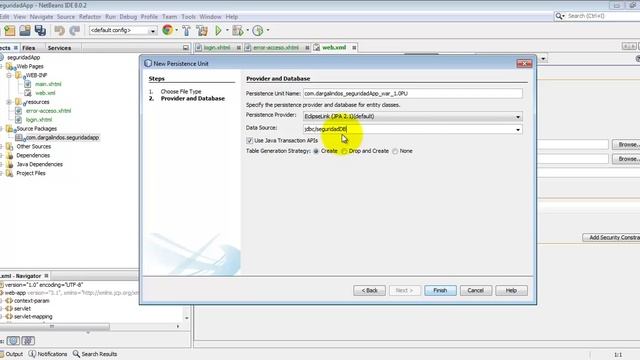
Task: Click the Clean and Build icon
Action: pyautogui.click(x=202, y=30)
